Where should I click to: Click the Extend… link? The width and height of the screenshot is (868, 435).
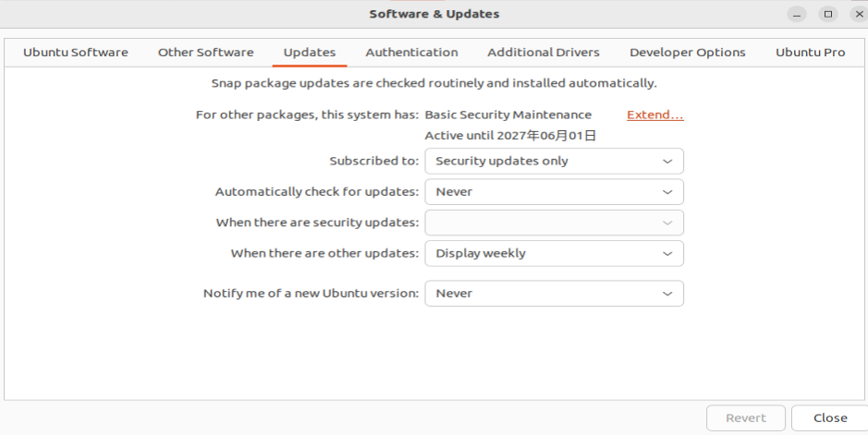[x=654, y=115]
